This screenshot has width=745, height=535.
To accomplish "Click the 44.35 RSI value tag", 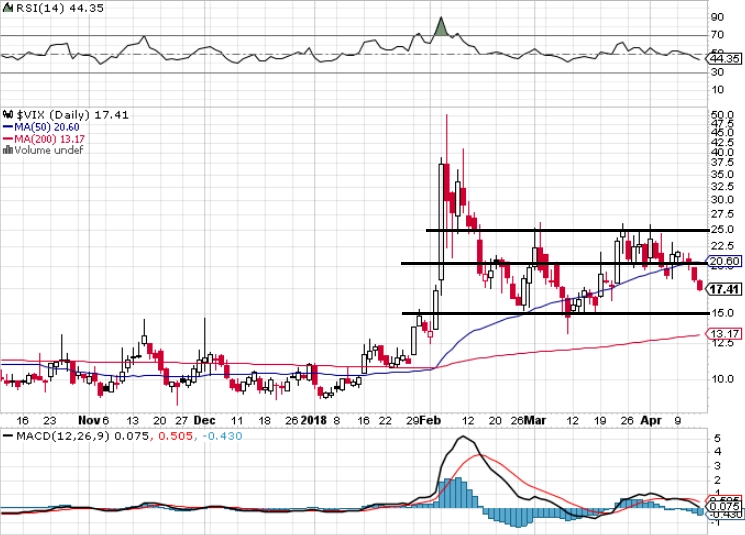I will (725, 59).
